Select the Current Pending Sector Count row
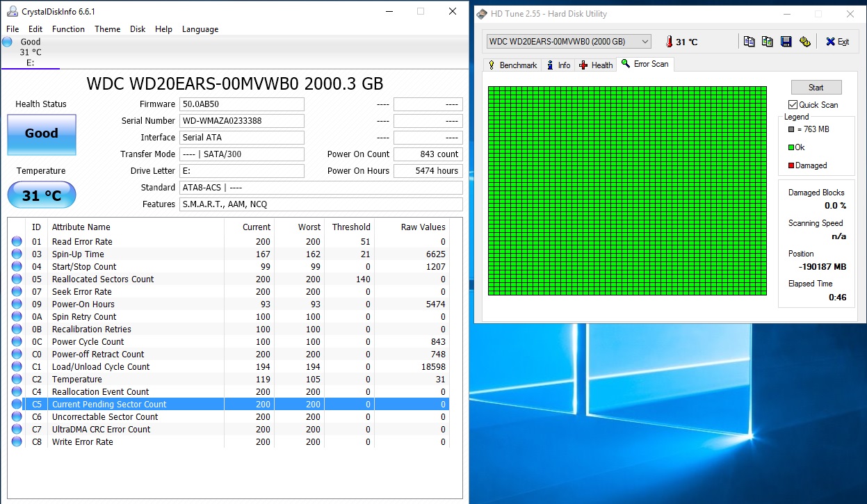Viewport: 867px width, 504px height. coord(228,405)
